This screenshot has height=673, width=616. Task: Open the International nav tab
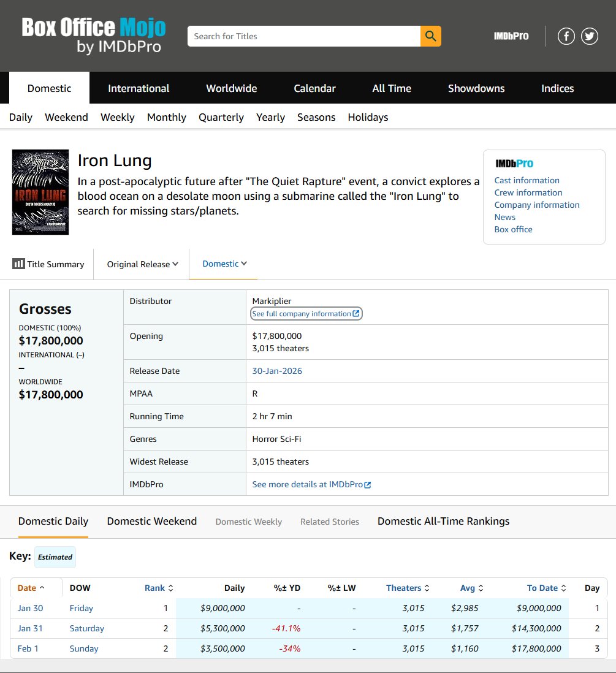(139, 88)
